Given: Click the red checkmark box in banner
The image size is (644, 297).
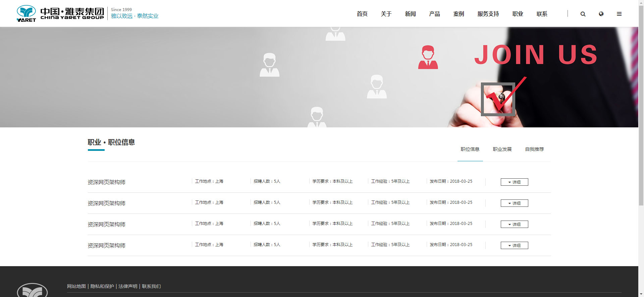Looking at the screenshot, I should click(498, 99).
